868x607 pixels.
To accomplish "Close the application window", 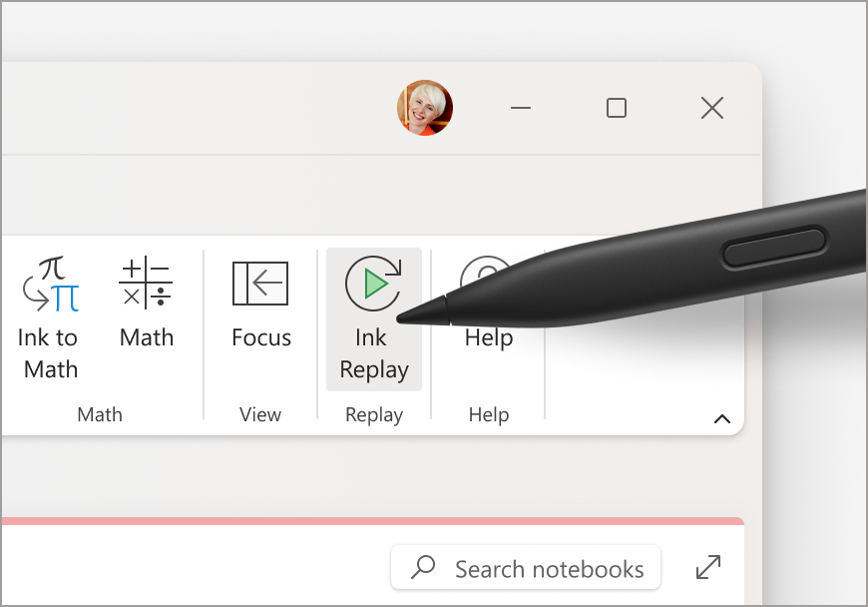I will [x=712, y=108].
